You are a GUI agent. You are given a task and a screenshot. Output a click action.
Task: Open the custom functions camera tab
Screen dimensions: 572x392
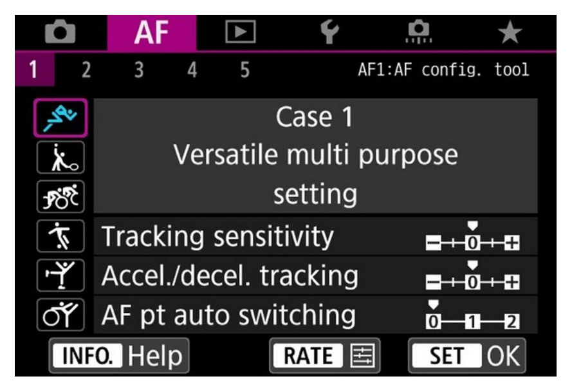tap(420, 33)
